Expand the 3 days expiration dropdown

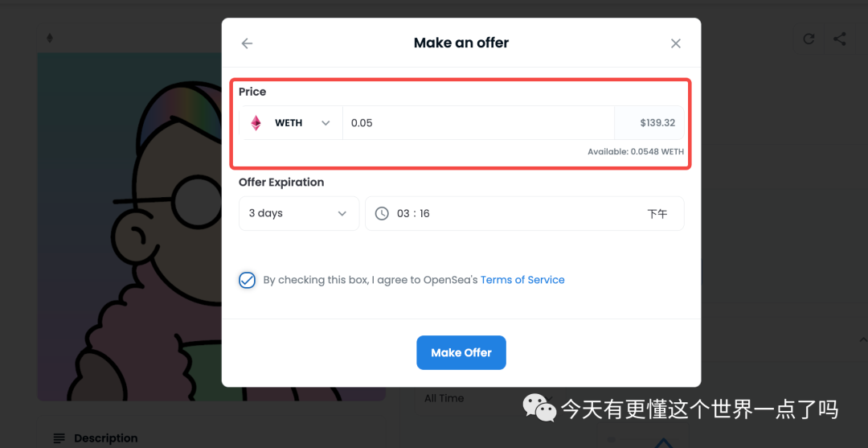(x=299, y=213)
